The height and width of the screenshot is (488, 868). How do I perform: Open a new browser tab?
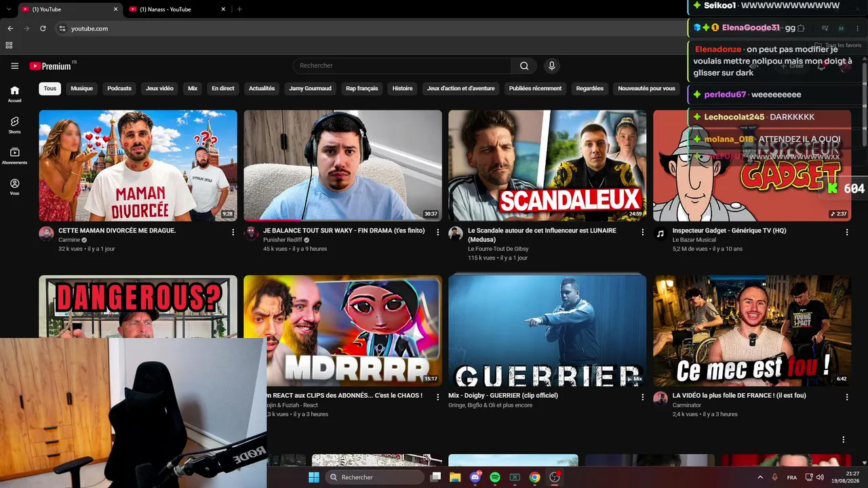click(239, 9)
